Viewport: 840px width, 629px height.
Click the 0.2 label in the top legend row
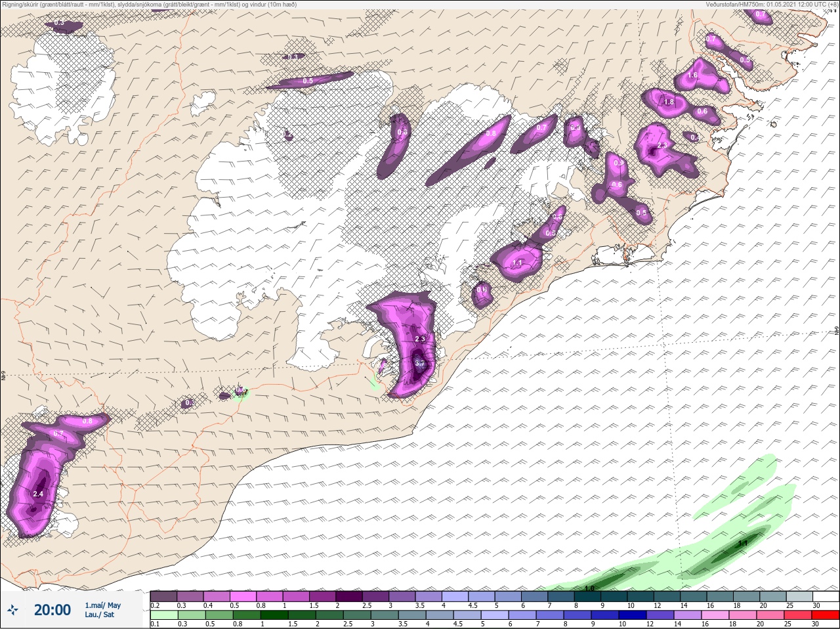(x=155, y=605)
